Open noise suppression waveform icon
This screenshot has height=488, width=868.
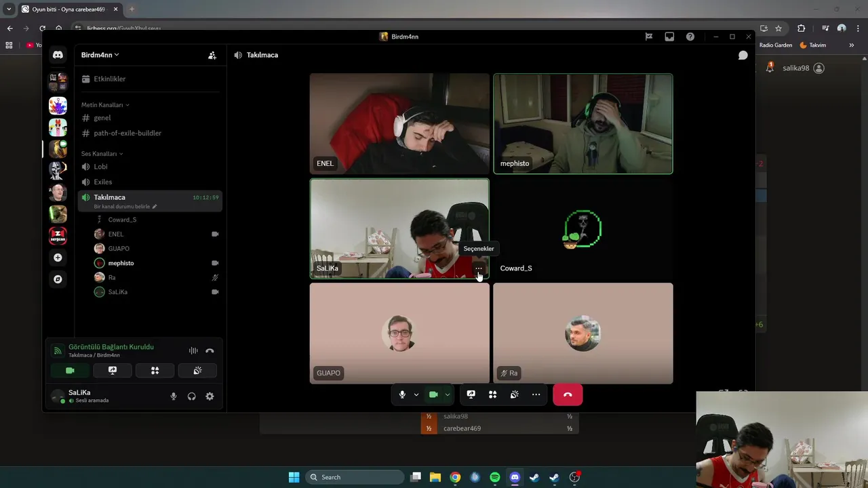click(193, 350)
